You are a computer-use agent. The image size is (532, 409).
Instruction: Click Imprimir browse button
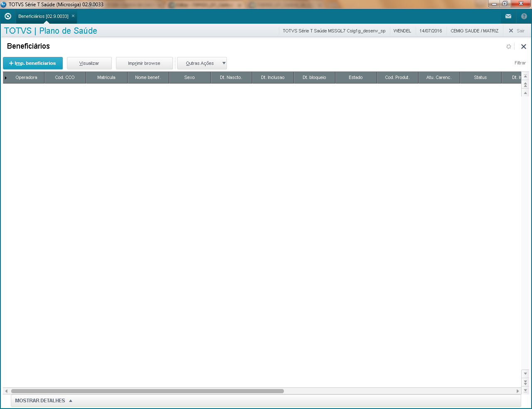click(144, 63)
